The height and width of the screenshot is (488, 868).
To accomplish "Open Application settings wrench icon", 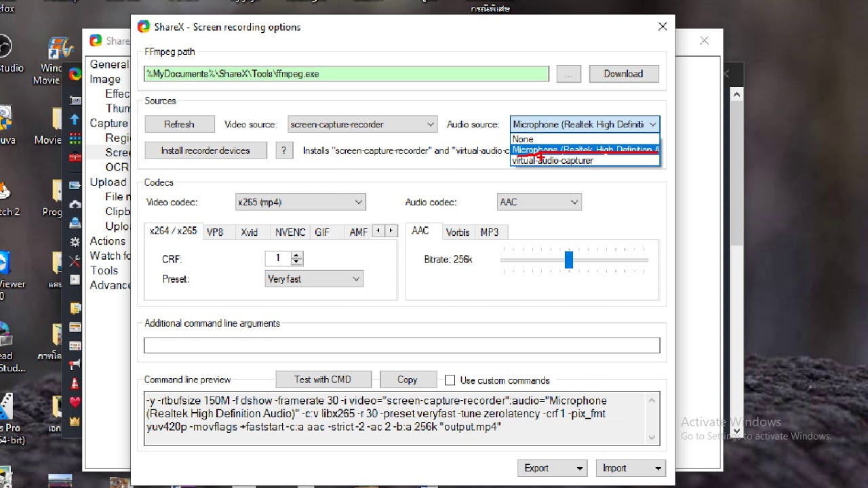I will click(x=75, y=261).
